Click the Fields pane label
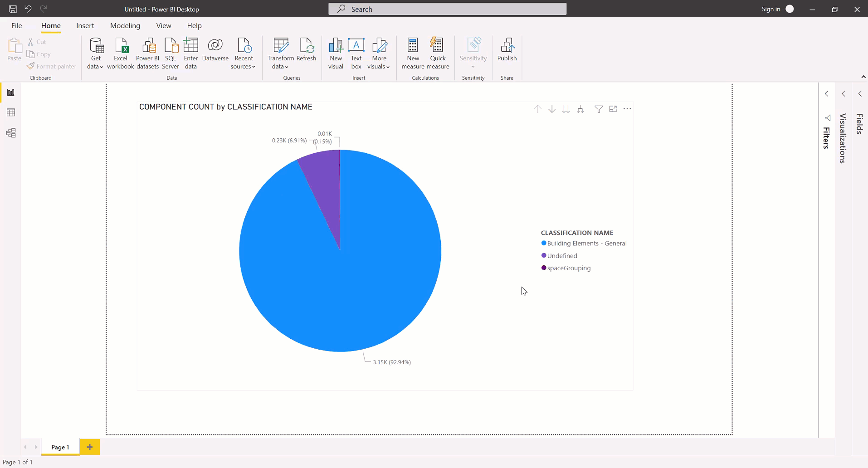 pos(860,124)
